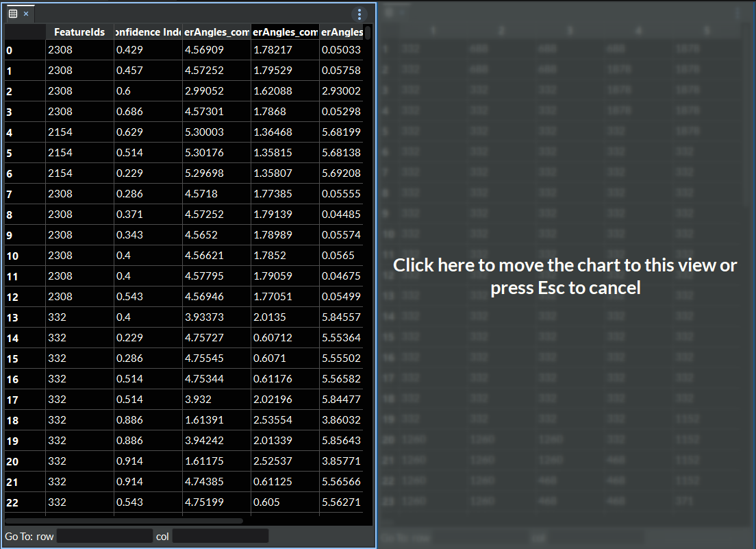Click the highlighted fourth column header
Screen dimensions: 756x549
285,32
